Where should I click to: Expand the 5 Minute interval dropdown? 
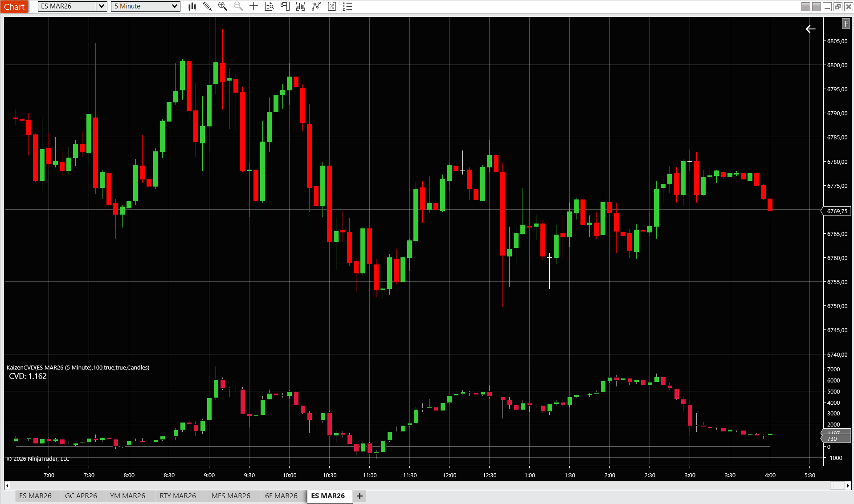(x=175, y=6)
